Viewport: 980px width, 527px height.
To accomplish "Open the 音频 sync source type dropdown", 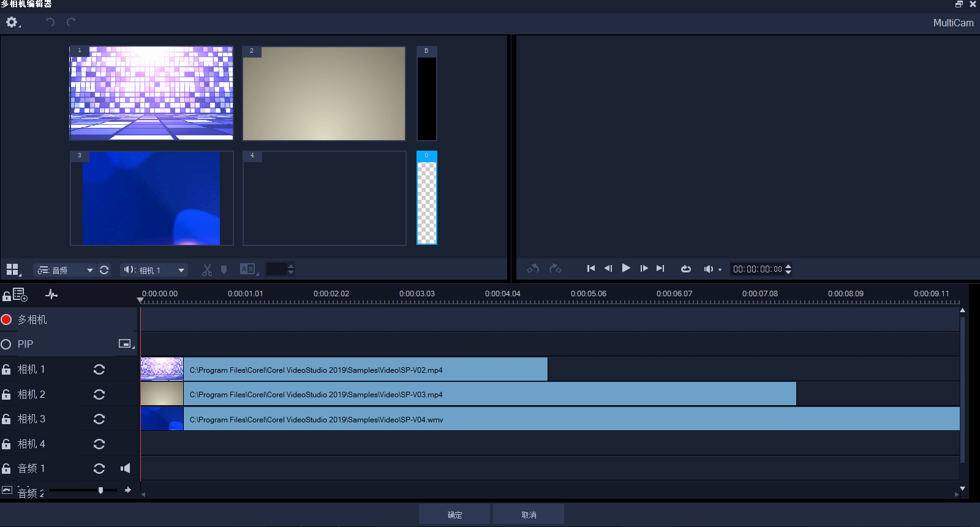I will point(65,270).
